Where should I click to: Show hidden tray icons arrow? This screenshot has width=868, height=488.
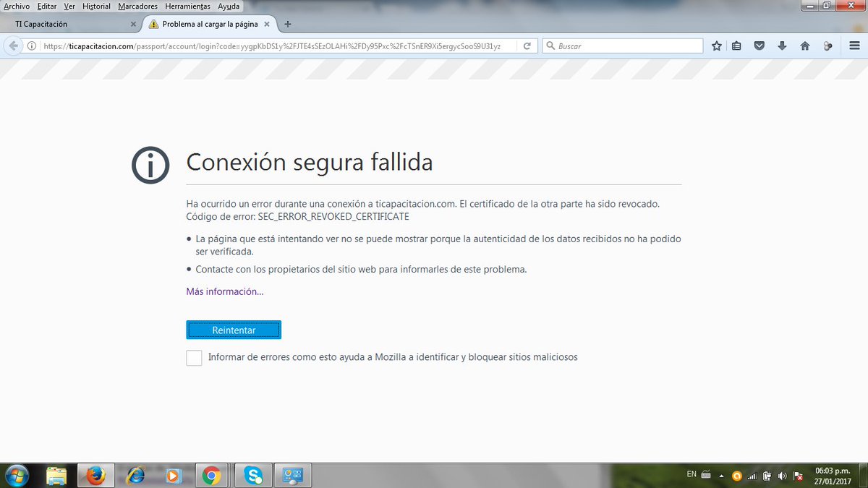(722, 475)
